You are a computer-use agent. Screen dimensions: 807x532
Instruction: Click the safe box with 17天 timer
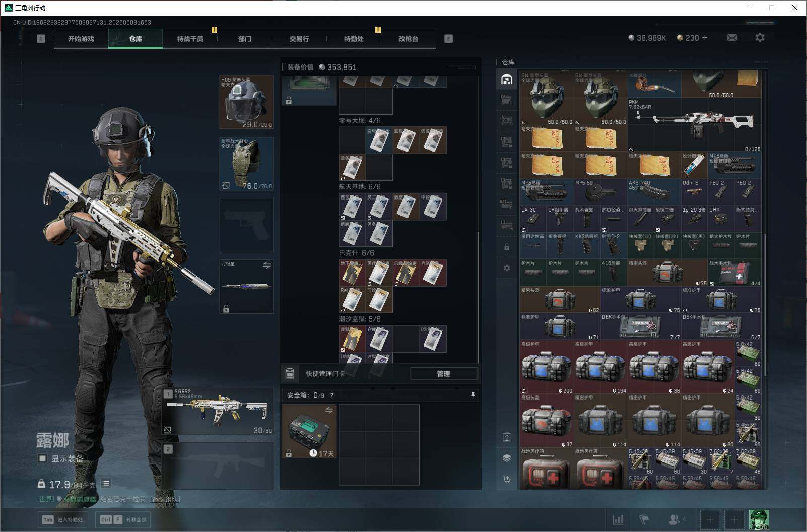click(x=309, y=431)
